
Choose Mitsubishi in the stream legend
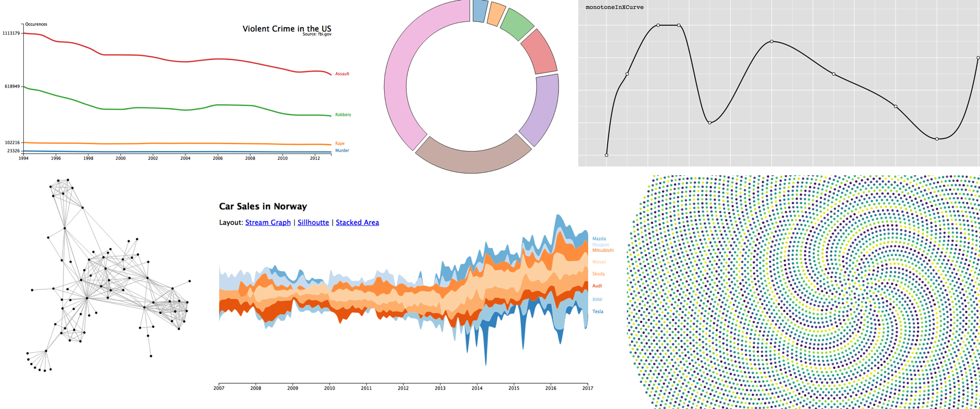click(603, 250)
